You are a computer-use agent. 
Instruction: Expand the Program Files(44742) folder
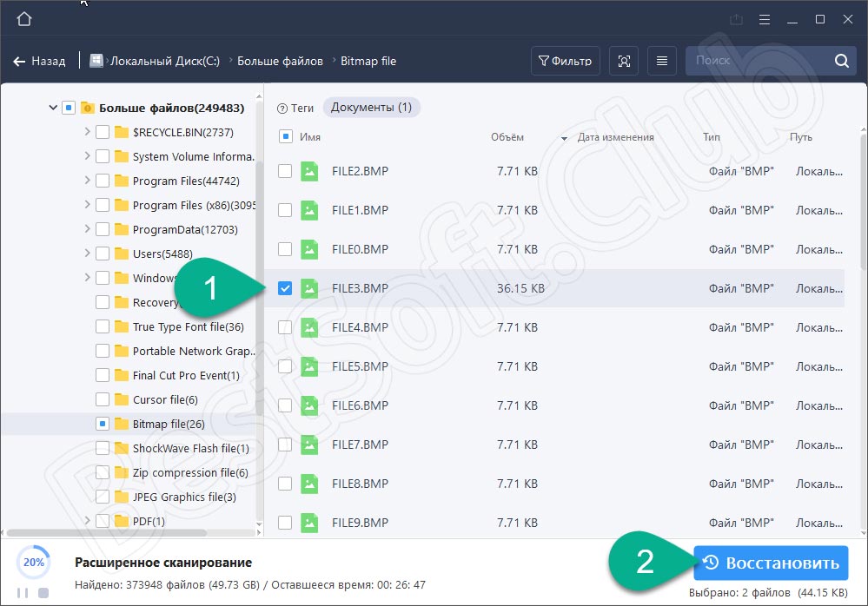(87, 181)
